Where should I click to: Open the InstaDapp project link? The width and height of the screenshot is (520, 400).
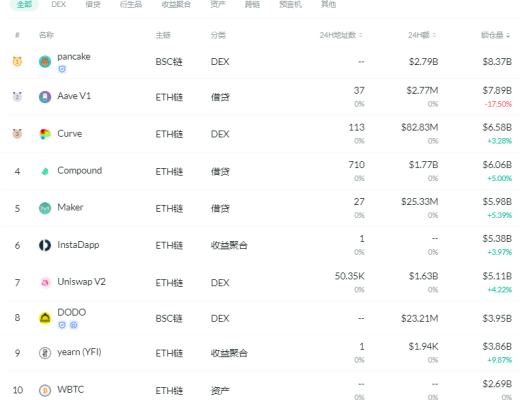click(78, 245)
